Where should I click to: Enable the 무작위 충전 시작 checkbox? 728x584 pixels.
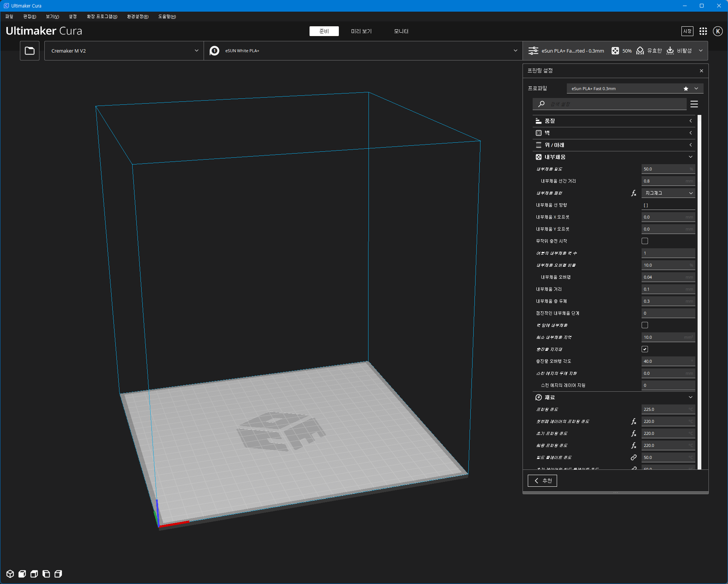point(645,241)
